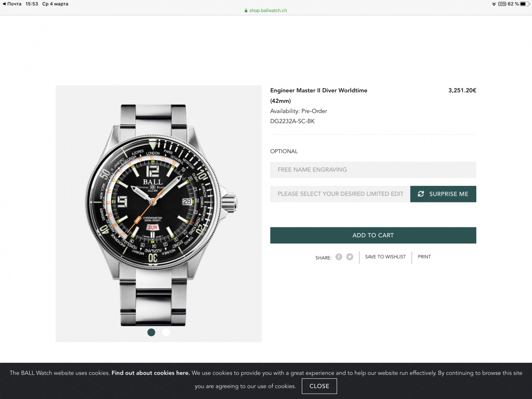This screenshot has width=532, height=399.
Task: Click the Print link
Action: (x=424, y=257)
